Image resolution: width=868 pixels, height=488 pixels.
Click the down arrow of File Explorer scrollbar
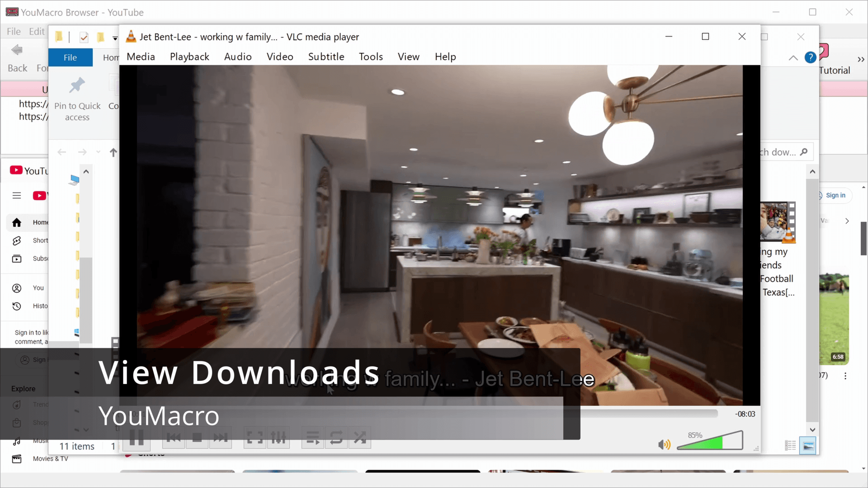[x=812, y=430]
